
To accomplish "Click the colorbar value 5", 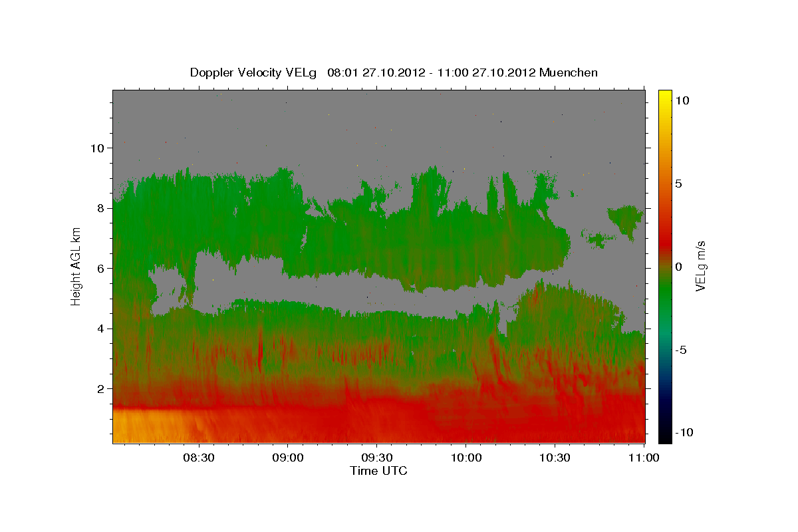I will click(678, 184).
